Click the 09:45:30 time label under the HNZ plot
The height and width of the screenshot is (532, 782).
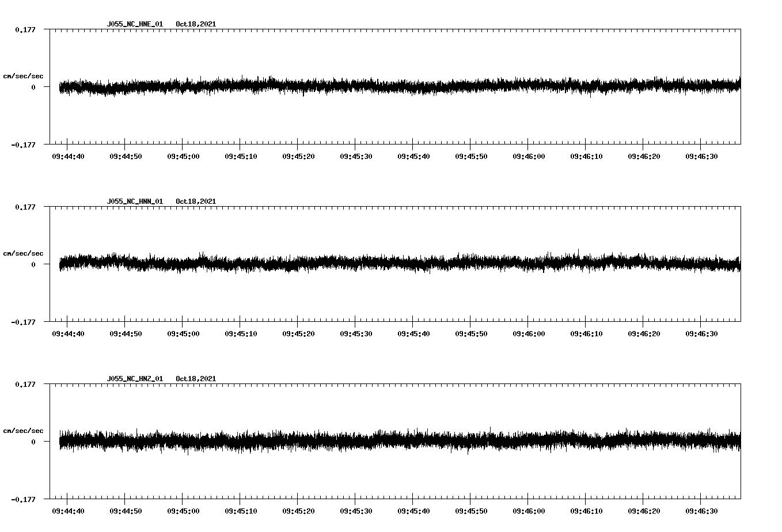356,511
